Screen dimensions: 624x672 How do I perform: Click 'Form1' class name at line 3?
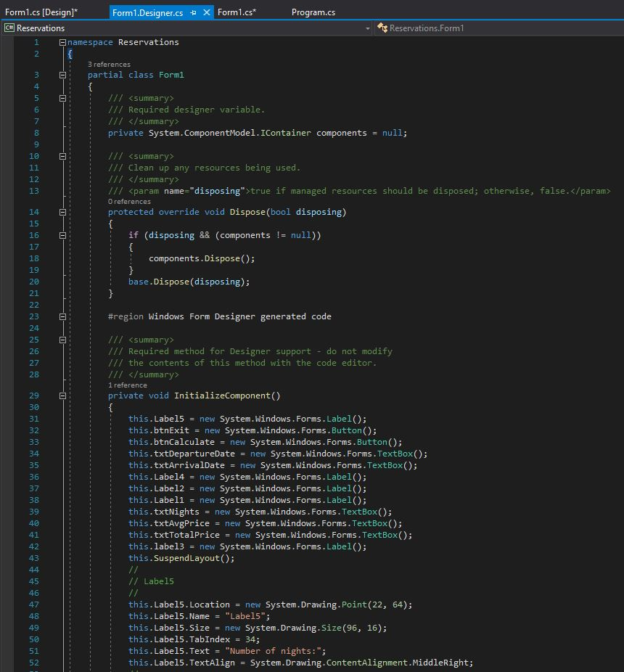click(x=171, y=75)
